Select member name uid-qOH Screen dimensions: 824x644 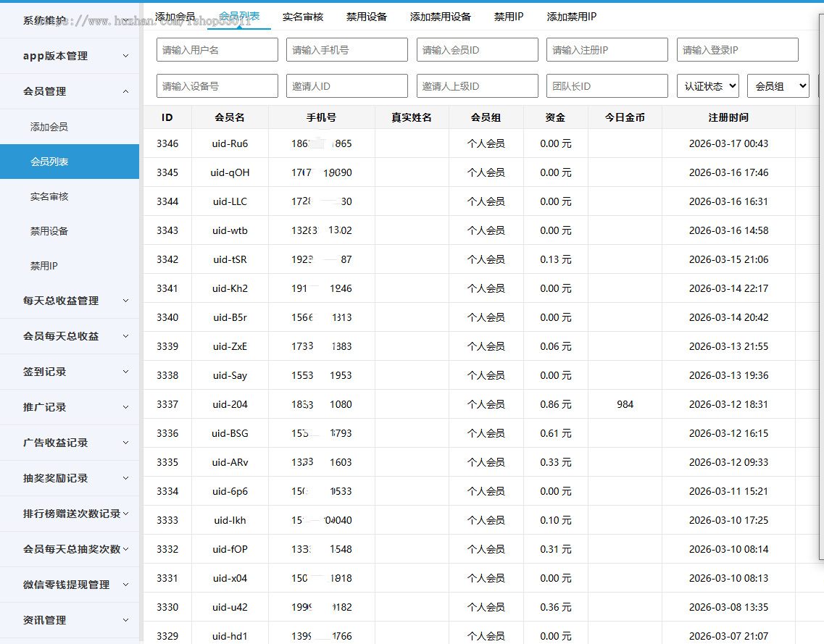[x=230, y=172]
